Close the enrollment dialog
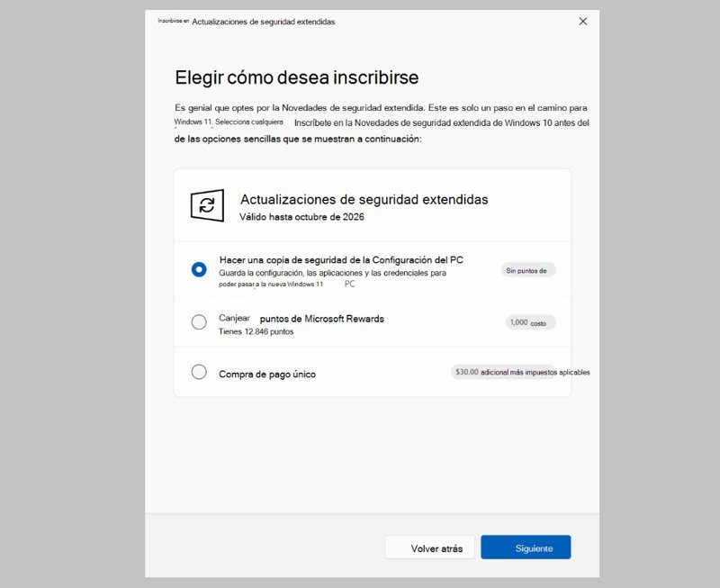This screenshot has height=588, width=720. click(x=583, y=21)
